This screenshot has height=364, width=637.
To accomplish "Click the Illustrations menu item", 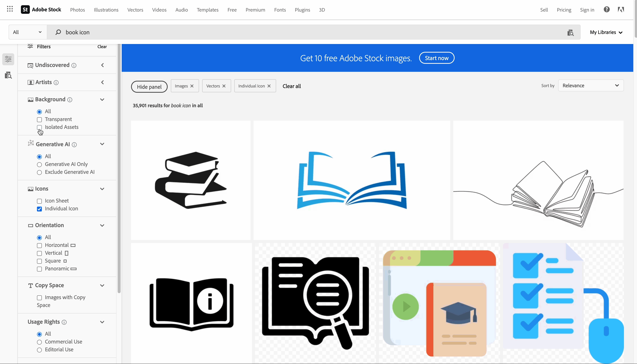I will point(106,10).
